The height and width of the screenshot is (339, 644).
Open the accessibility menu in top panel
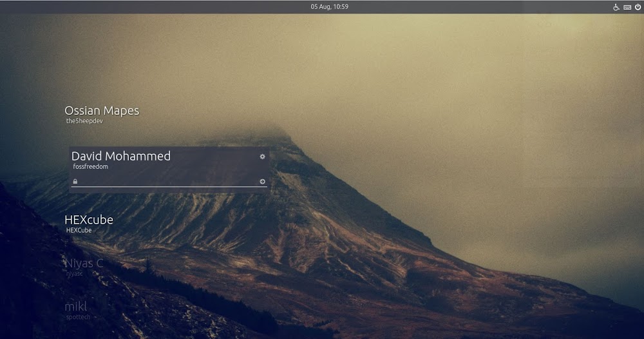[x=616, y=7]
